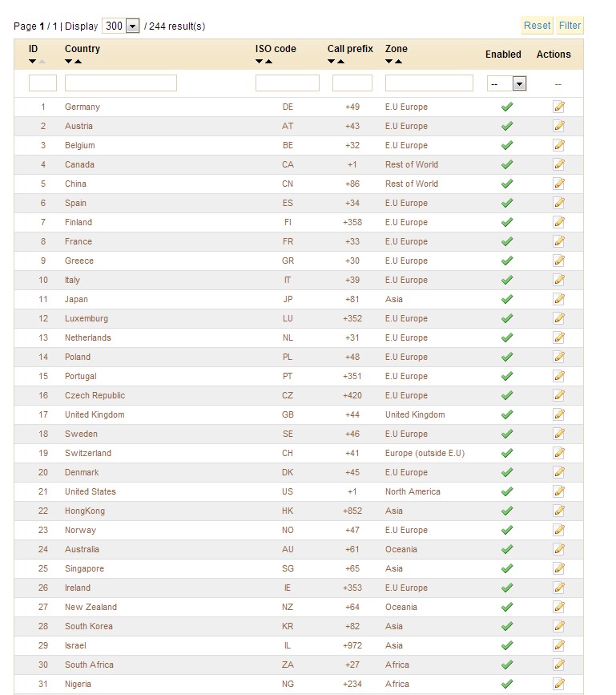Click the Reset button
616x695 pixels.
tap(537, 26)
